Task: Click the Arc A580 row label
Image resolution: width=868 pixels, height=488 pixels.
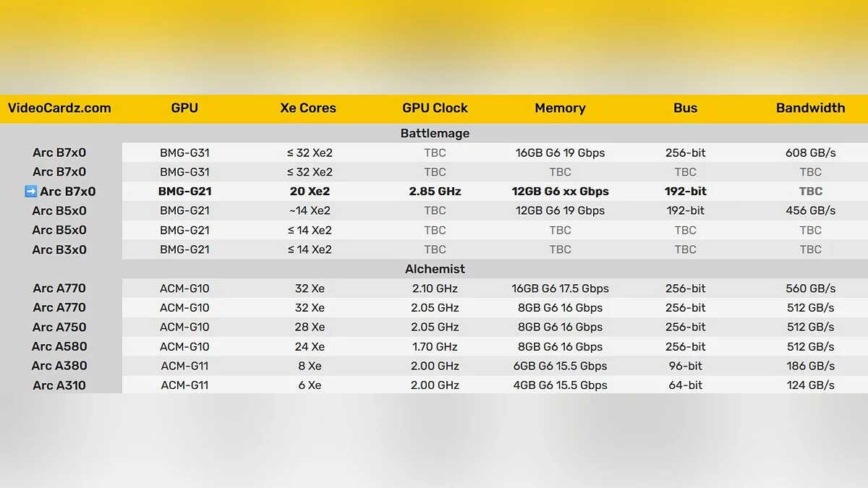Action: pos(59,346)
